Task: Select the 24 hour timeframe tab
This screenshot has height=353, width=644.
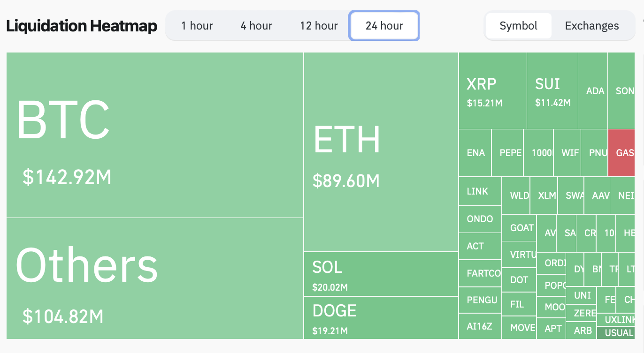Action: (384, 26)
